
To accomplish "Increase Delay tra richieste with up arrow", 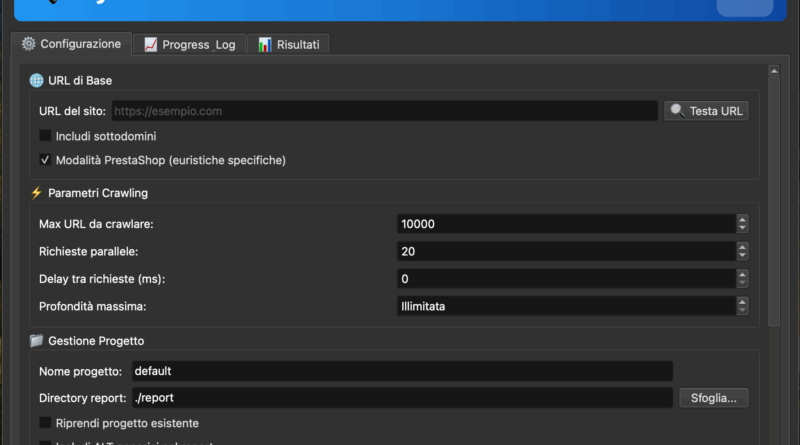I will 741,274.
